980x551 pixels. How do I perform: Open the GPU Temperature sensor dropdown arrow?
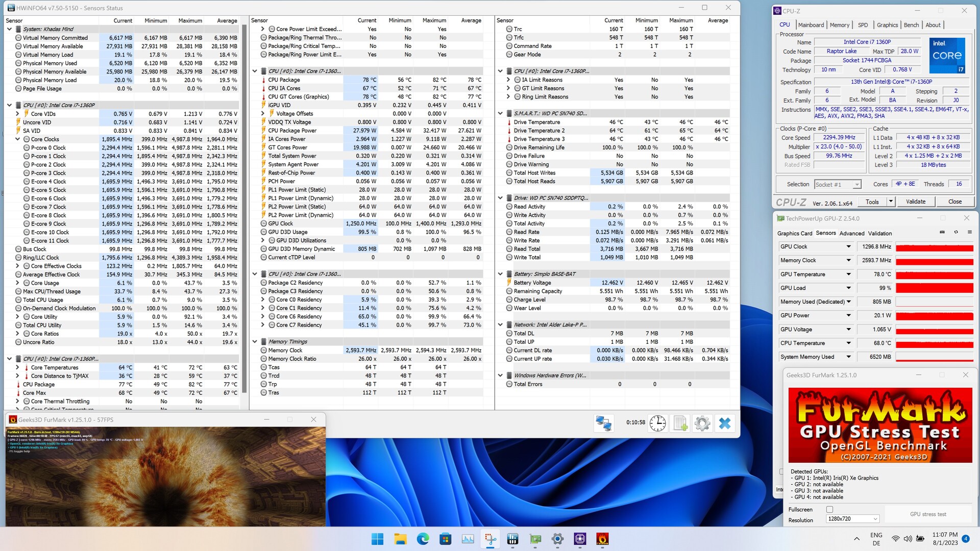click(849, 274)
